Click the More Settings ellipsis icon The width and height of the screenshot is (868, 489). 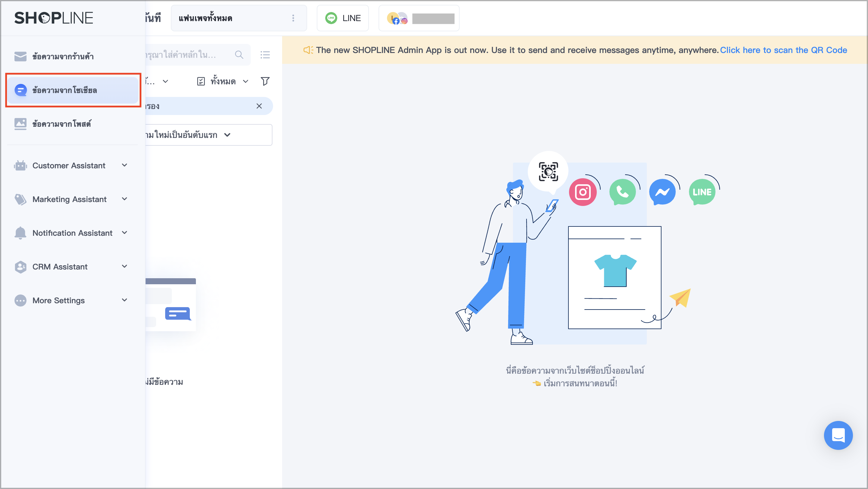click(x=20, y=300)
